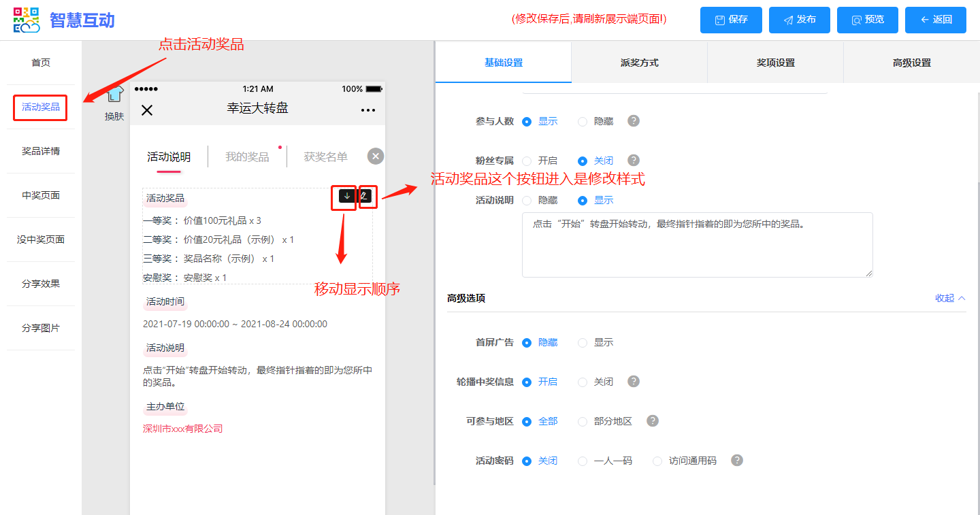Screen dimensions: 980x515
Task: Click the help icon next to 参与人数
Action: click(634, 121)
